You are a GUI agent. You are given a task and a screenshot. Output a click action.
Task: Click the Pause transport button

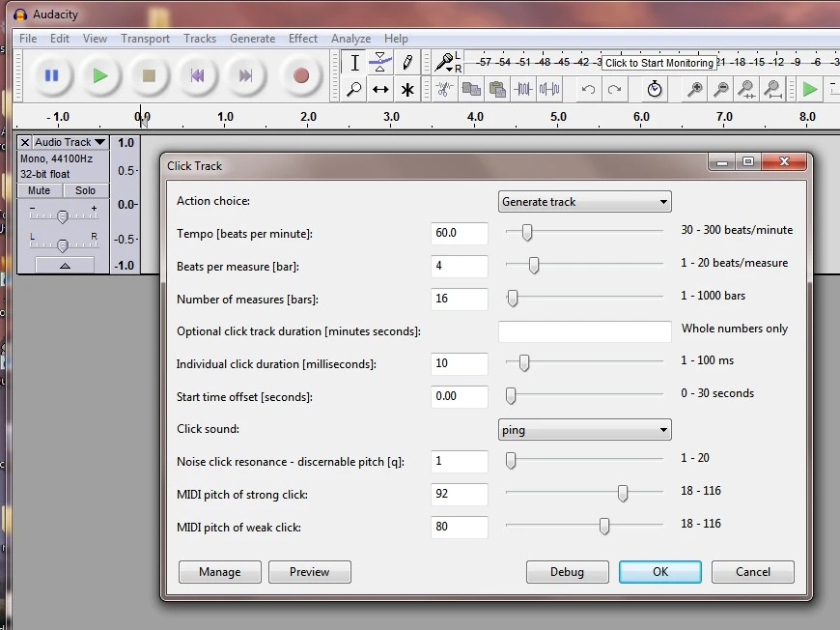[51, 75]
